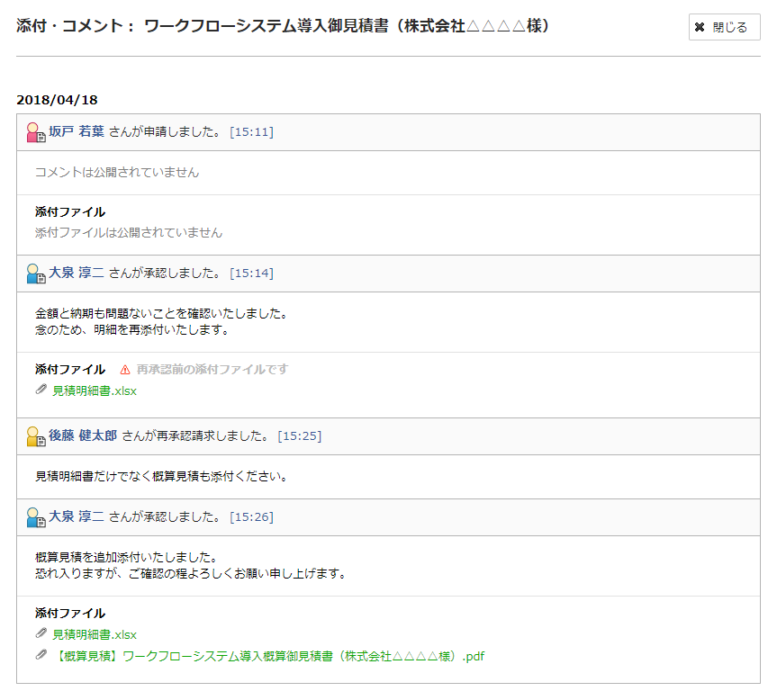Click the [15:26] timestamp

point(252,517)
